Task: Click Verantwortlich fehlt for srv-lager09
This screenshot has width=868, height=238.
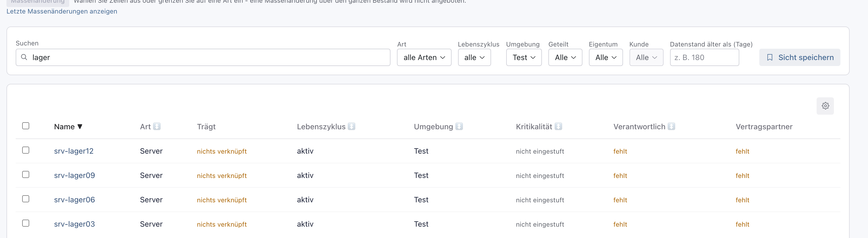Action: [x=620, y=176]
